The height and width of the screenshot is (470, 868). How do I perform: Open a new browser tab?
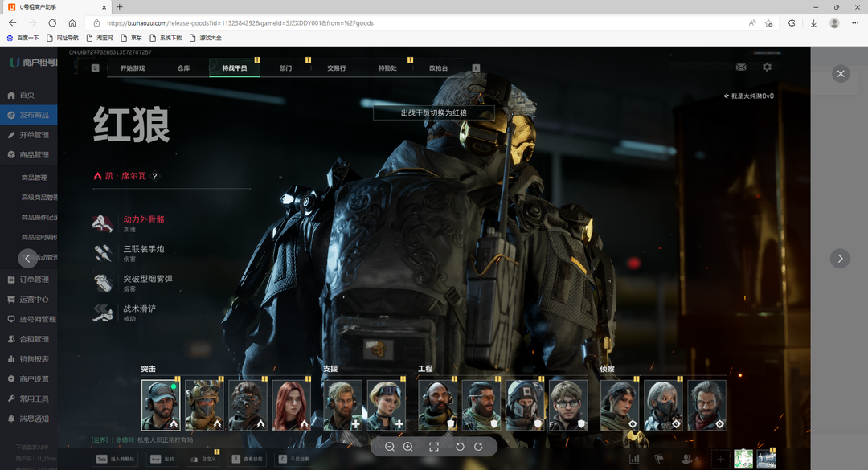point(120,6)
